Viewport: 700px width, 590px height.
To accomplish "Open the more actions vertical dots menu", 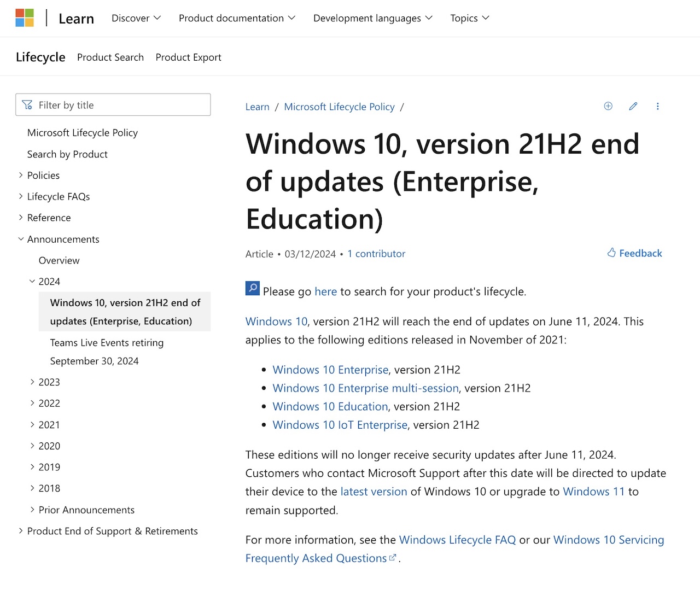I will pyautogui.click(x=658, y=106).
